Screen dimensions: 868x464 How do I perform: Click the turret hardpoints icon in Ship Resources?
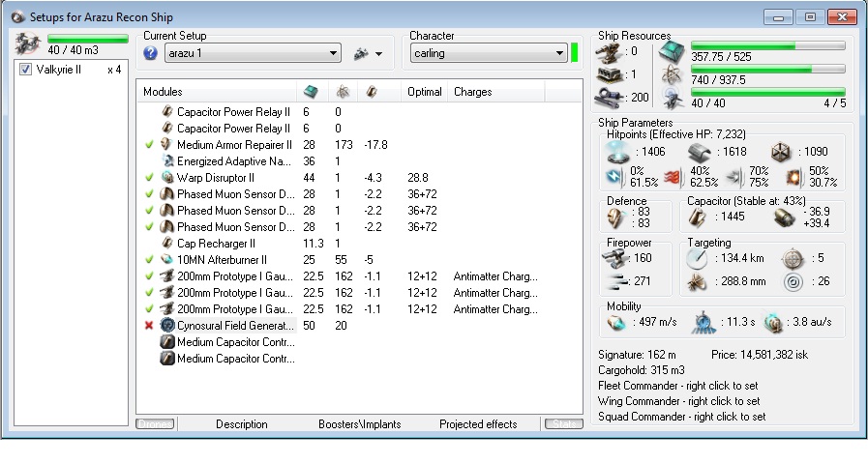coord(609,52)
